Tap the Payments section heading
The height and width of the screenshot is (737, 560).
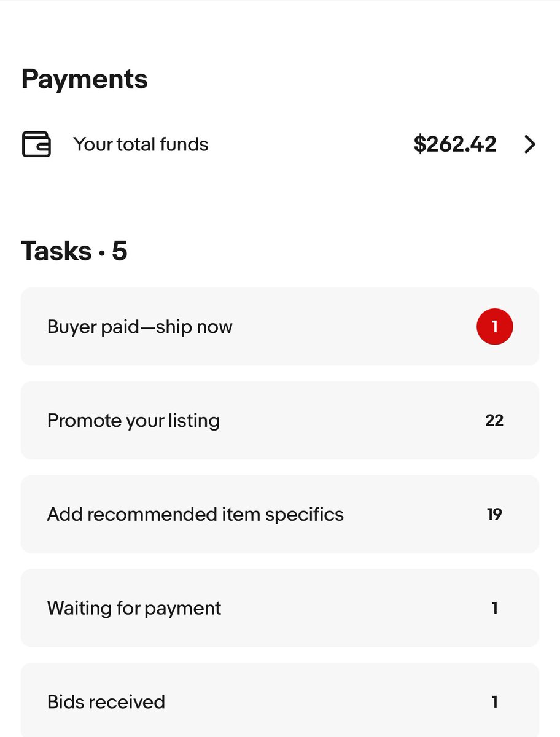[85, 79]
